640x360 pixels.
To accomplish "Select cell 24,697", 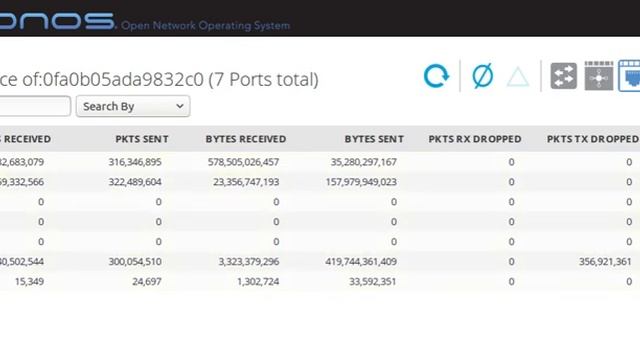I will tap(147, 282).
